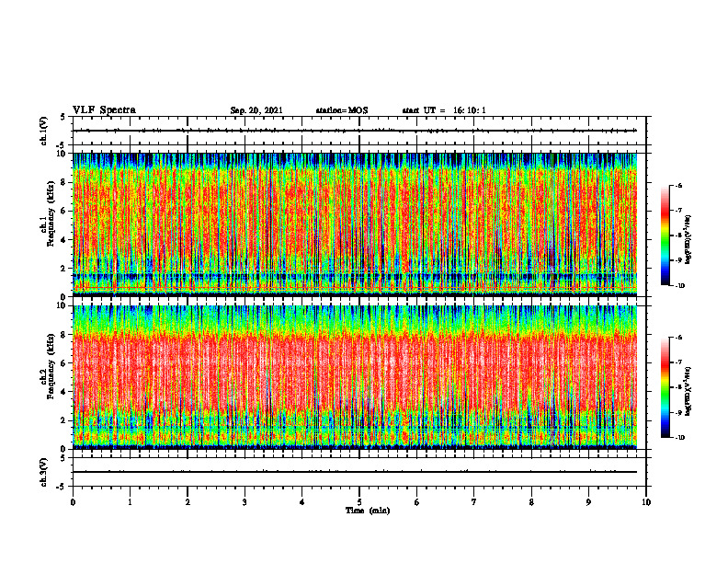Click the "VLF Spectra" plot title
This screenshot has width=728, height=563.
click(104, 110)
